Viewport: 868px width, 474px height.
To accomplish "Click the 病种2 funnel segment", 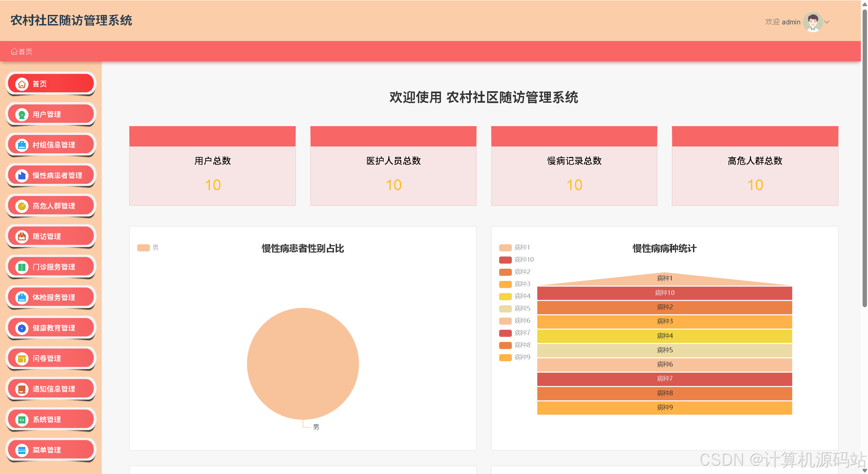I will 664,307.
